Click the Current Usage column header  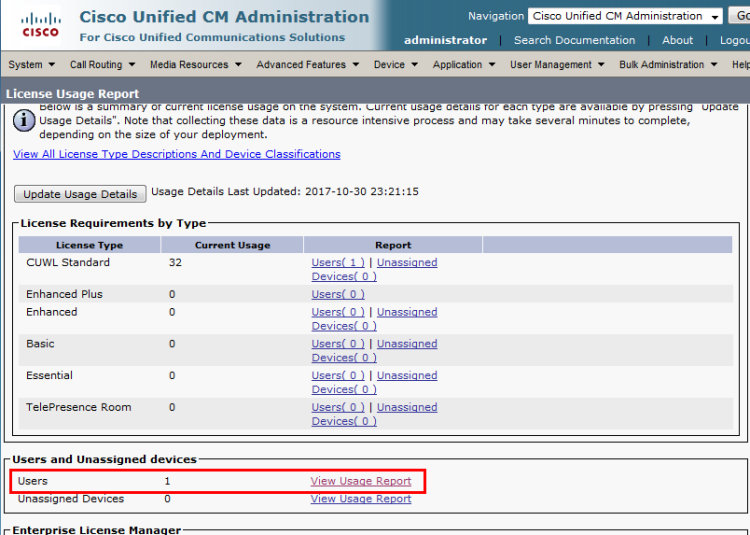click(232, 245)
